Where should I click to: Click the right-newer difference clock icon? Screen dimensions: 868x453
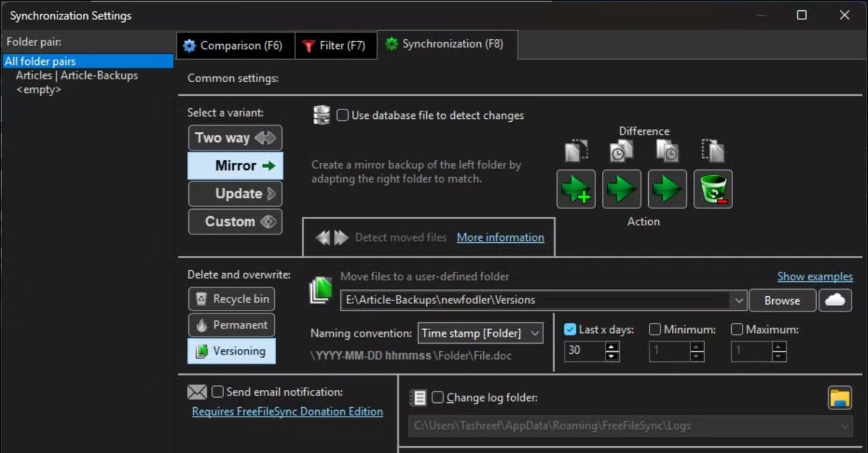click(667, 150)
